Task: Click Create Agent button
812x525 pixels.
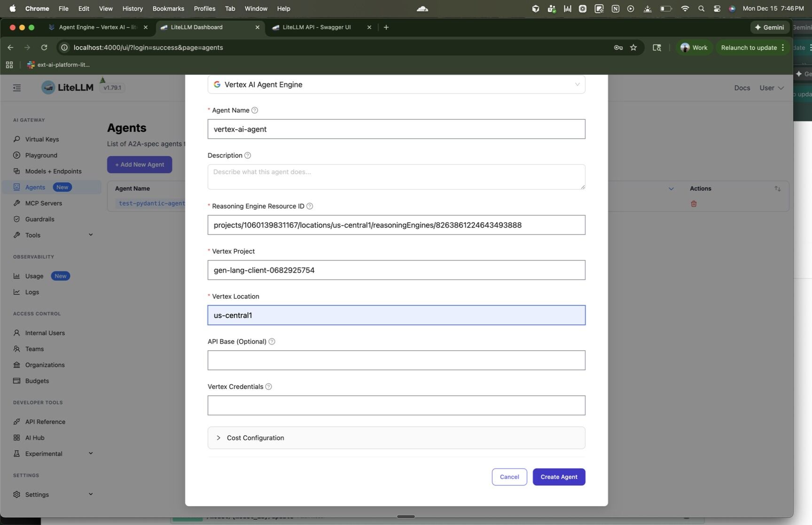Action: point(559,477)
